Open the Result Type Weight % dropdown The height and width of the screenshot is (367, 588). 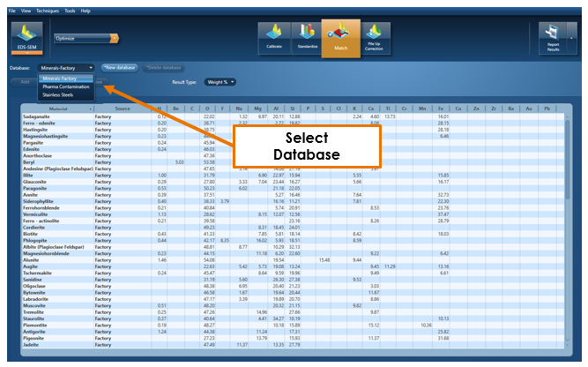coord(220,81)
